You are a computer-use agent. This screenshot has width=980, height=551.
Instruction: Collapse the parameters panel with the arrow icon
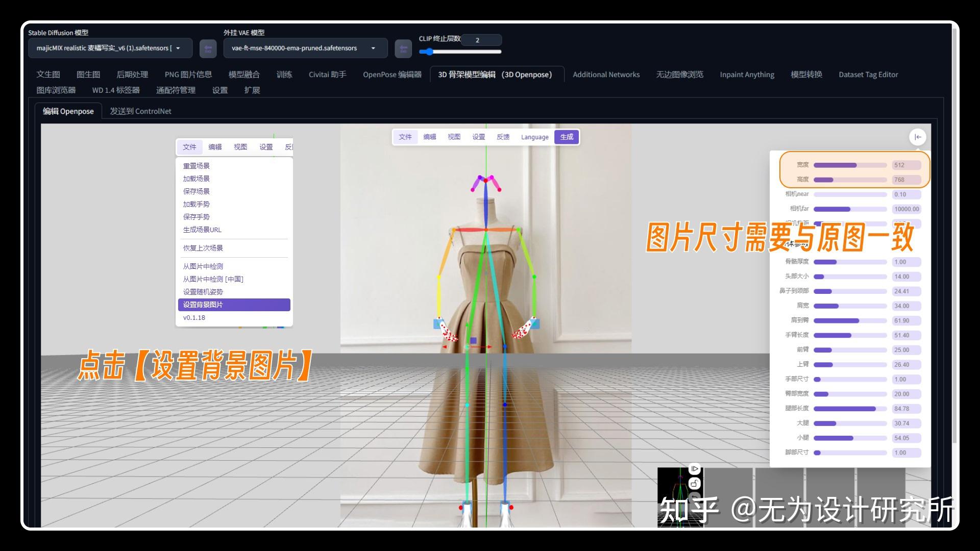click(917, 137)
